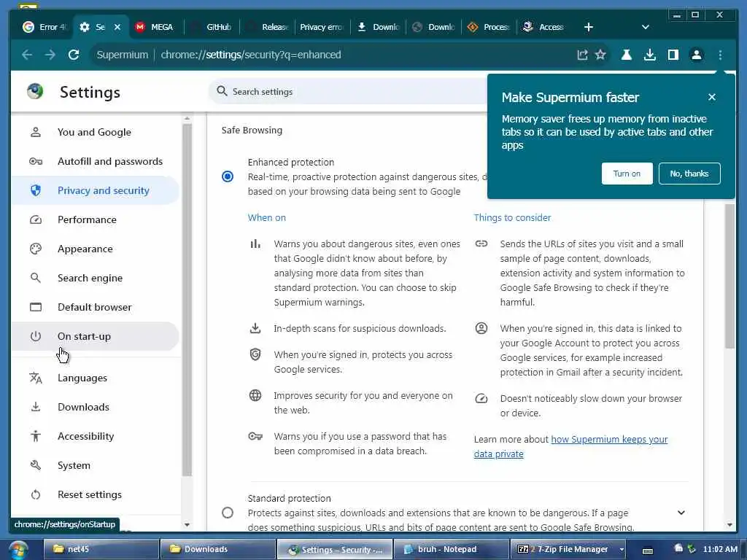This screenshot has height=560, width=747.
Task: Click the No, thanks button
Action: pos(689,174)
